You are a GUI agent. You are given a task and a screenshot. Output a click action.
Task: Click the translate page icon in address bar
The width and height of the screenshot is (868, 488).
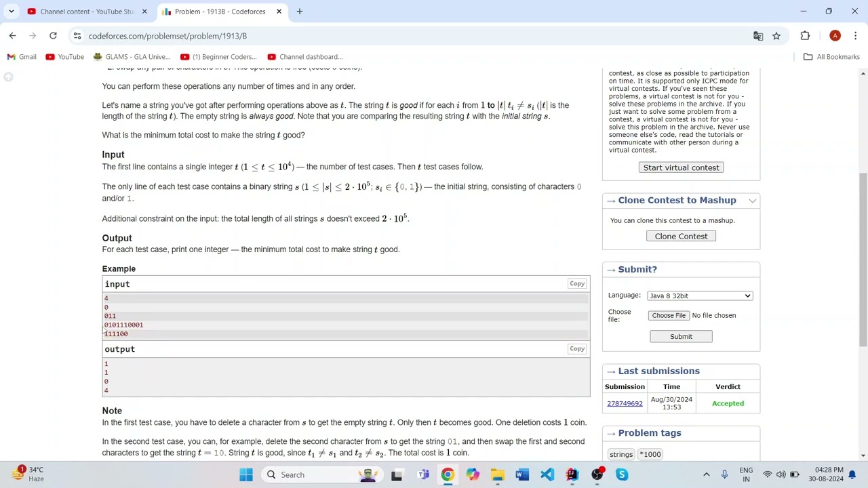[x=758, y=36]
